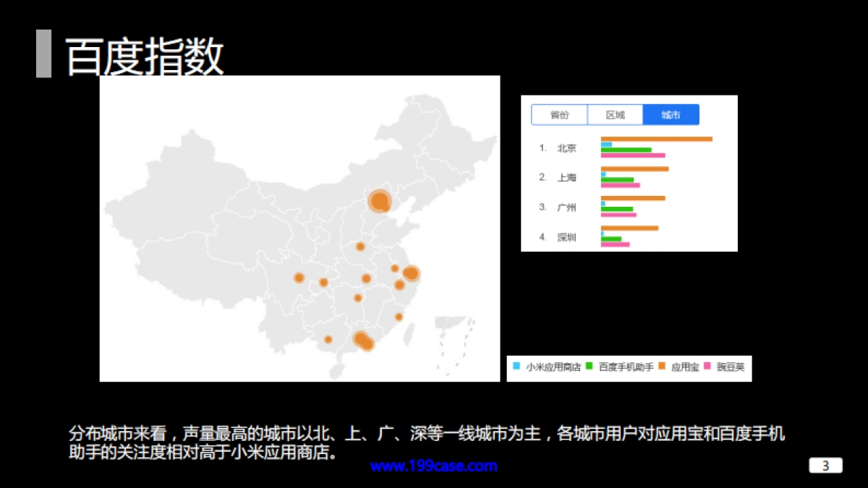Toggle the green 百度手机助手 legend square
This screenshot has width=868, height=488.
(x=590, y=367)
